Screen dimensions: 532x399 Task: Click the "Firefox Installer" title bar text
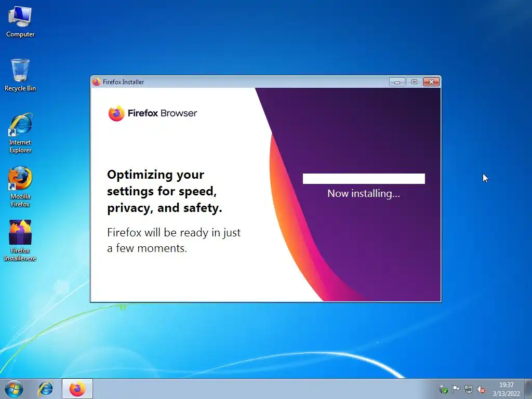(124, 82)
